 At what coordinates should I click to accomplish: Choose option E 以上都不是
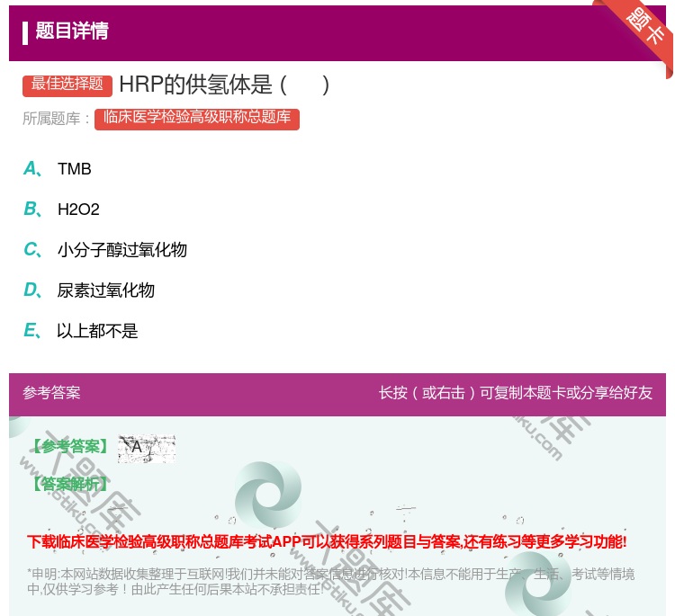pos(80,331)
